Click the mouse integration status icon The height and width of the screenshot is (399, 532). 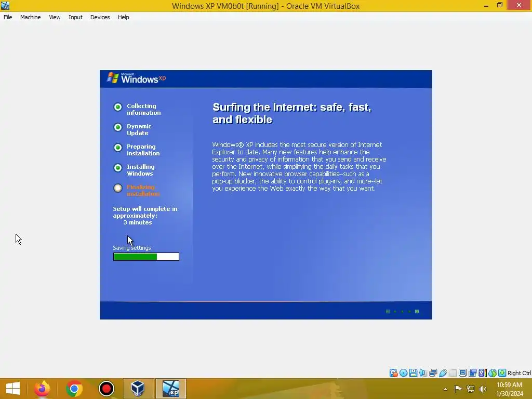pyautogui.click(x=493, y=373)
